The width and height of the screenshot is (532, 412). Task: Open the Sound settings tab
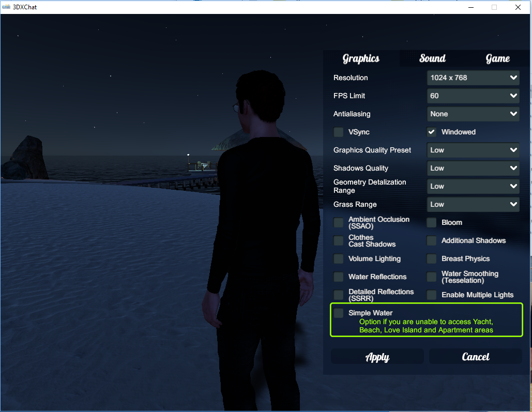[x=432, y=58]
